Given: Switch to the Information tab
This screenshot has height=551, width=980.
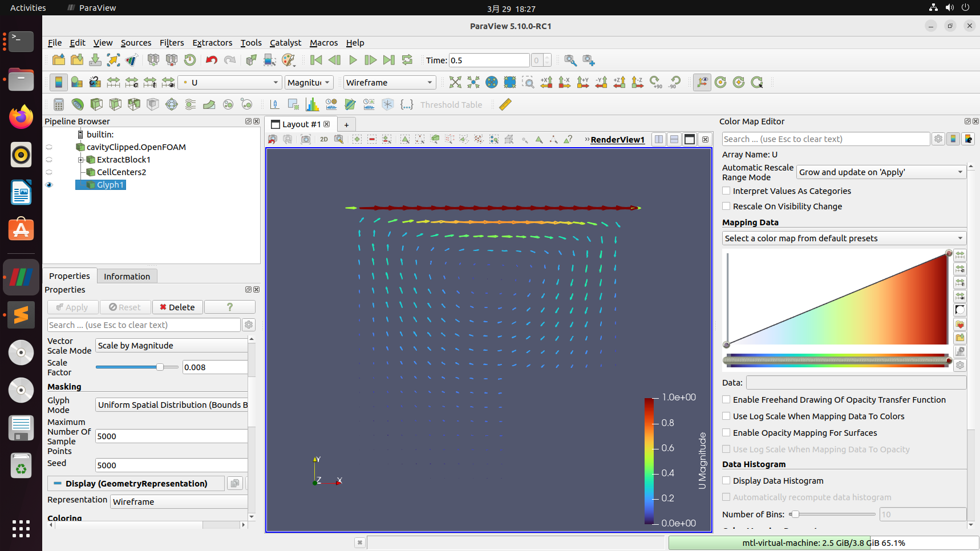Looking at the screenshot, I should pyautogui.click(x=127, y=276).
